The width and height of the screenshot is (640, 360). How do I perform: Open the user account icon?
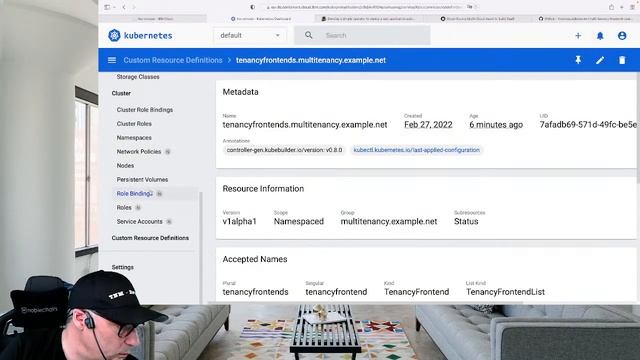tap(622, 36)
